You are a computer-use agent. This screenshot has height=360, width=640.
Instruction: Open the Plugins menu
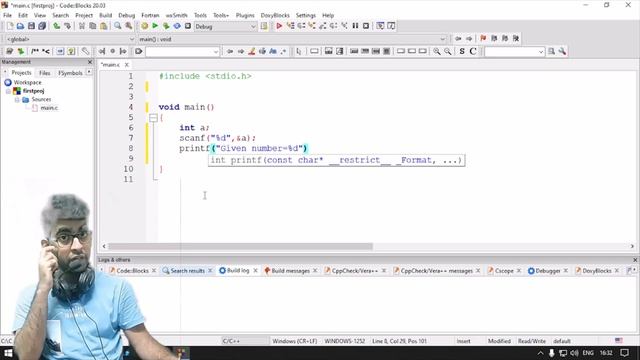click(x=245, y=16)
